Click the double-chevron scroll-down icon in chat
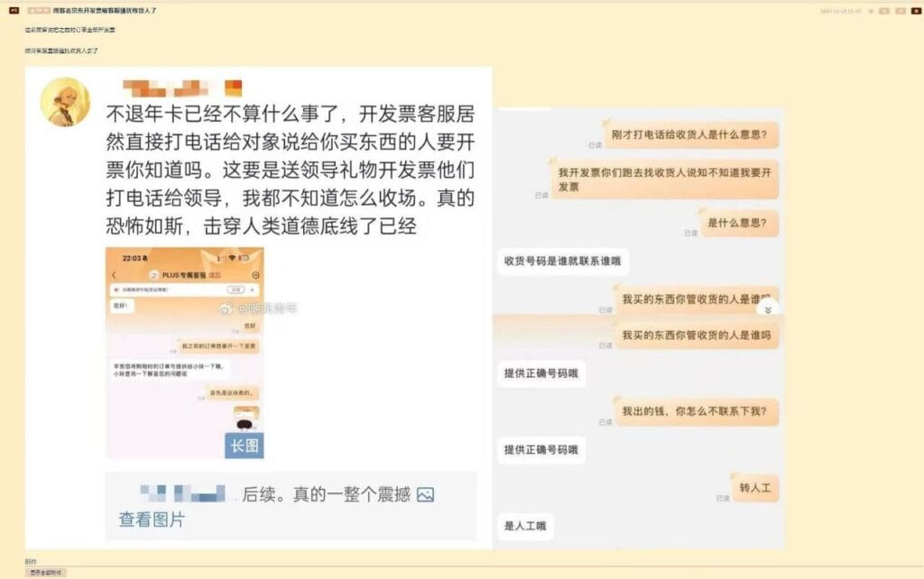924x579 pixels. coord(767,308)
